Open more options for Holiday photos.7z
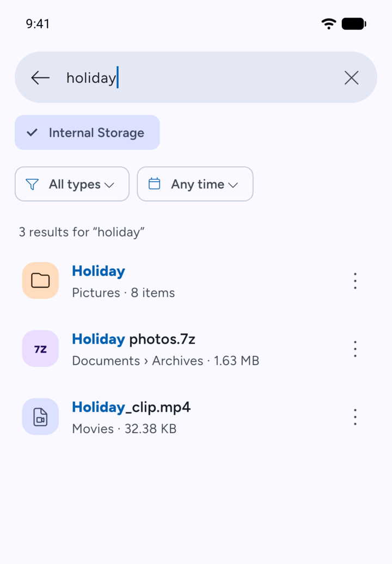 tap(355, 349)
